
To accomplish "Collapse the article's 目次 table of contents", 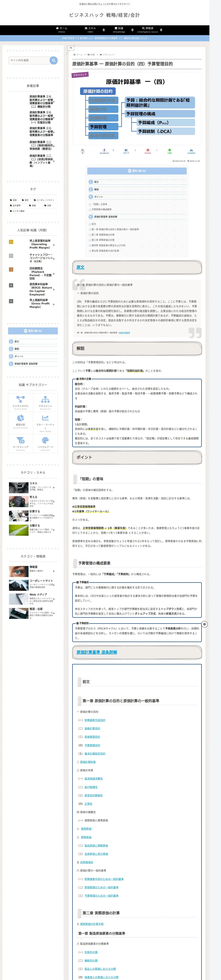I will click(137, 171).
